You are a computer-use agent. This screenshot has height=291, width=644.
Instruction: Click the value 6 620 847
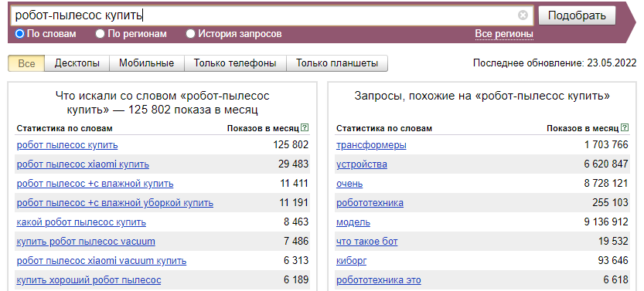click(x=606, y=164)
